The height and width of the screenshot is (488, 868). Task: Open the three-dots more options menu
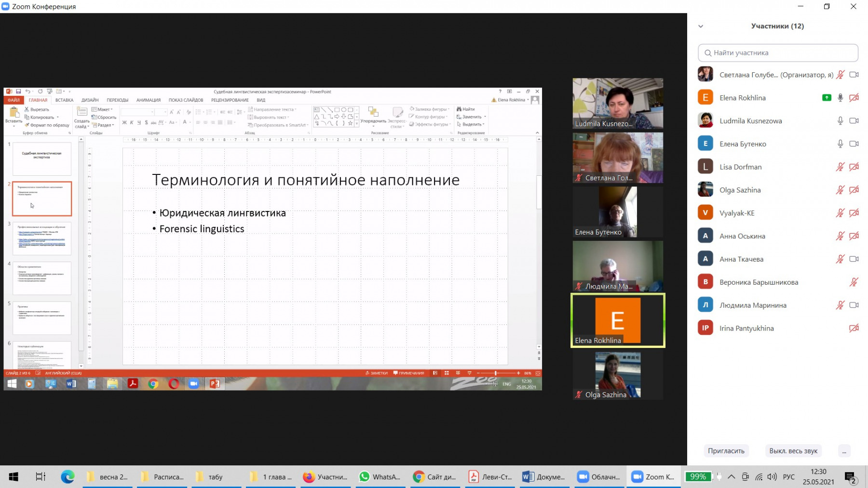844,451
